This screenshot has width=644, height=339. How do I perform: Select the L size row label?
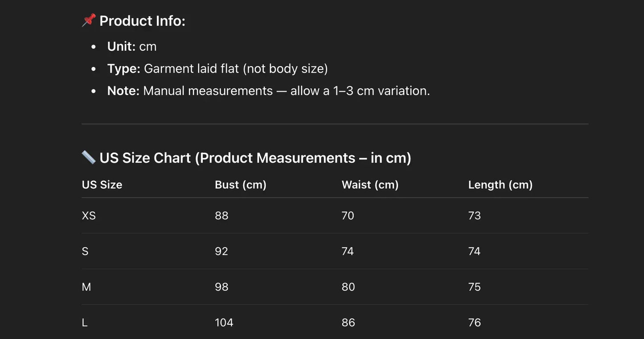click(85, 323)
